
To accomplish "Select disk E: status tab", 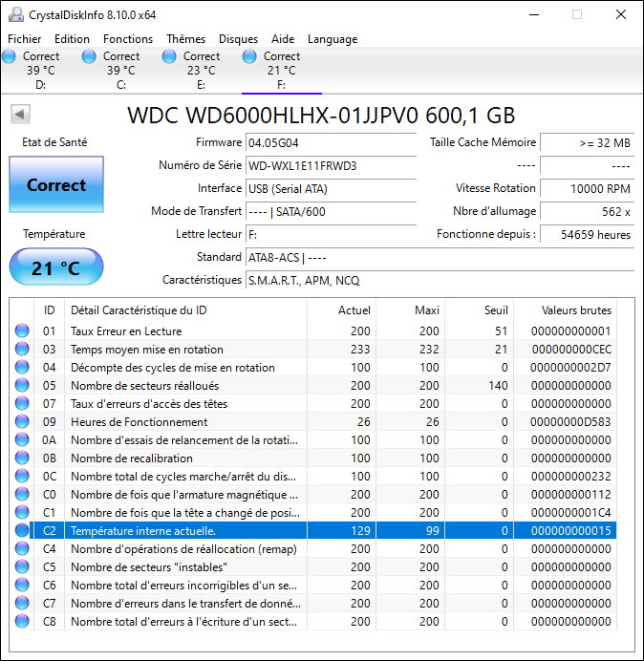I will 202,71.
